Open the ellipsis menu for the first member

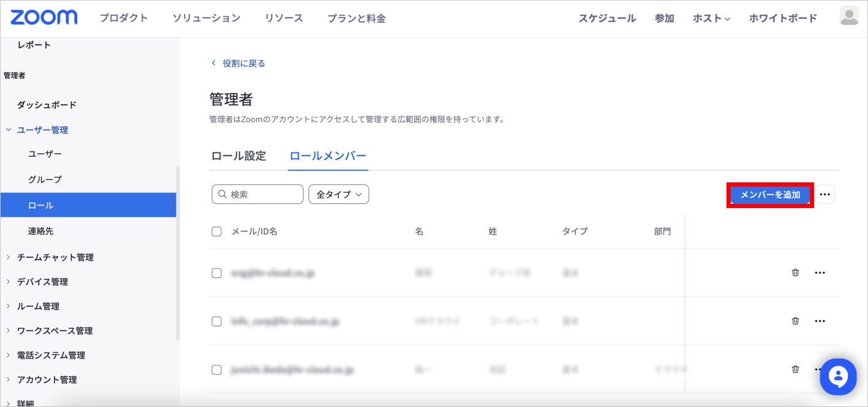click(820, 272)
